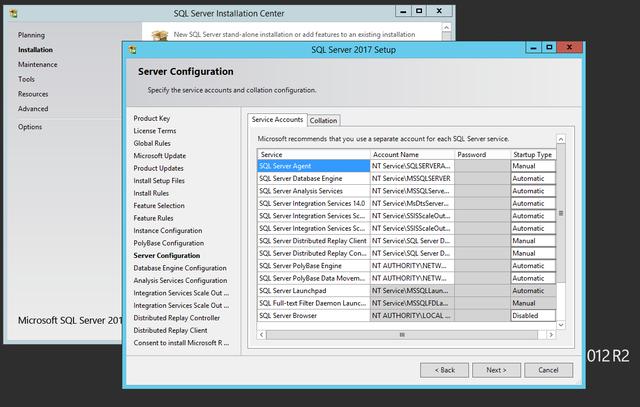Screen dimensions: 640x407
Task: Open Startup Type dropdown for SQL Server Analysis Services
Action: point(533,191)
